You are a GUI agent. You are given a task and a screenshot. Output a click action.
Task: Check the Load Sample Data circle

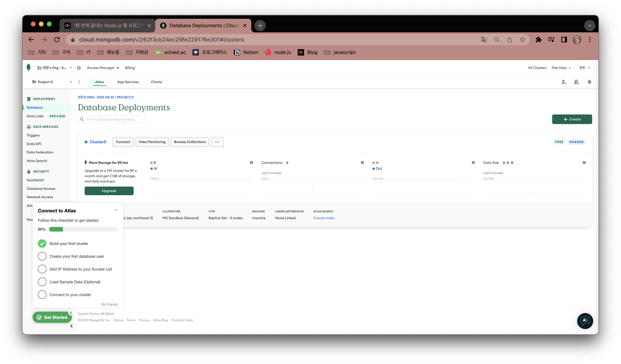(x=42, y=282)
